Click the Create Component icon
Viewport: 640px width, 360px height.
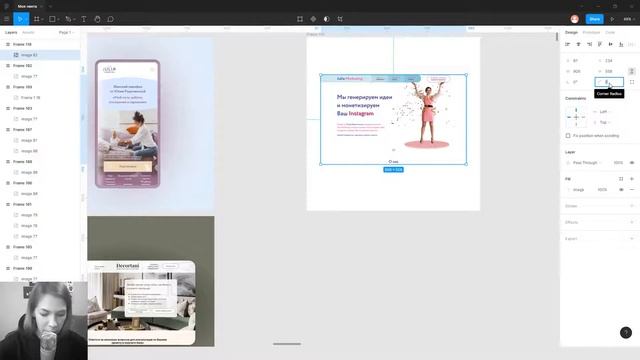[x=313, y=19]
